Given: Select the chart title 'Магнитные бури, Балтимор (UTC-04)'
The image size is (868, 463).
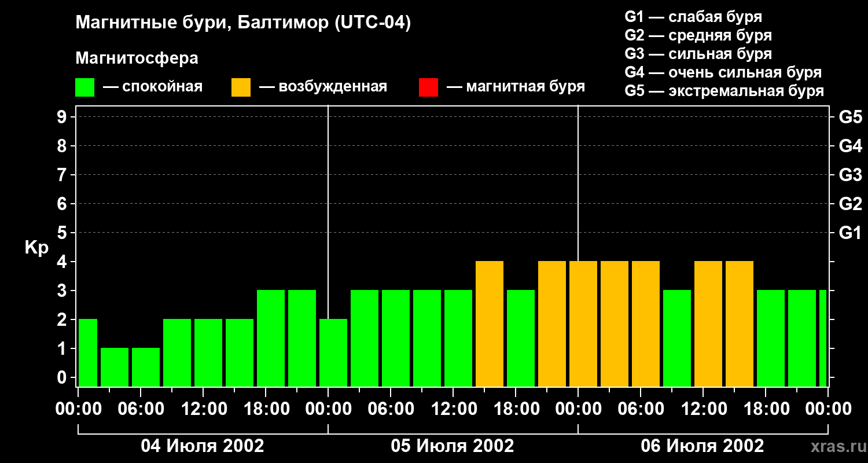Looking at the screenshot, I should point(243,23).
